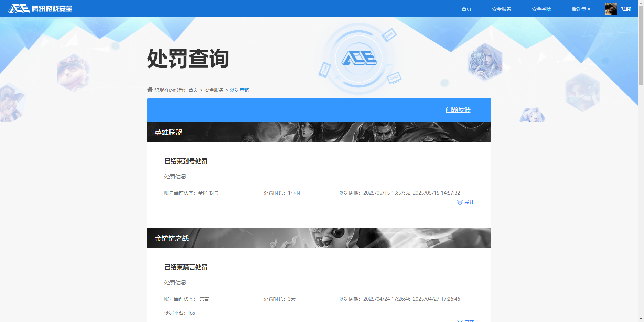Select the 已结束禁言处罚 heading

point(186,267)
